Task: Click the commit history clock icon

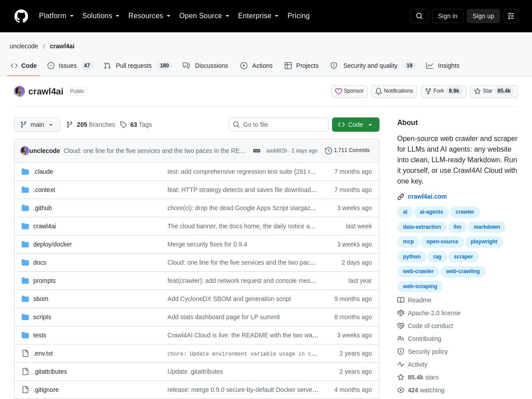Action: click(x=329, y=151)
